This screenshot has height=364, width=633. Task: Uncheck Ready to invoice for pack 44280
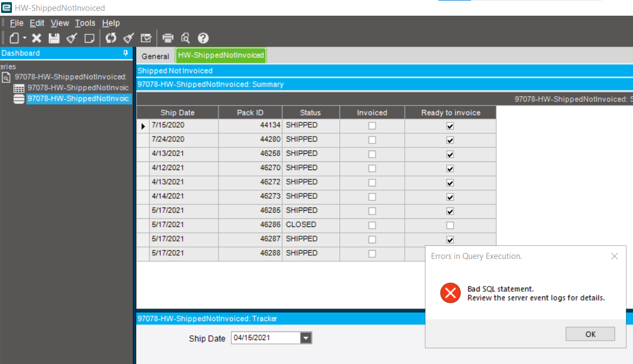point(450,140)
